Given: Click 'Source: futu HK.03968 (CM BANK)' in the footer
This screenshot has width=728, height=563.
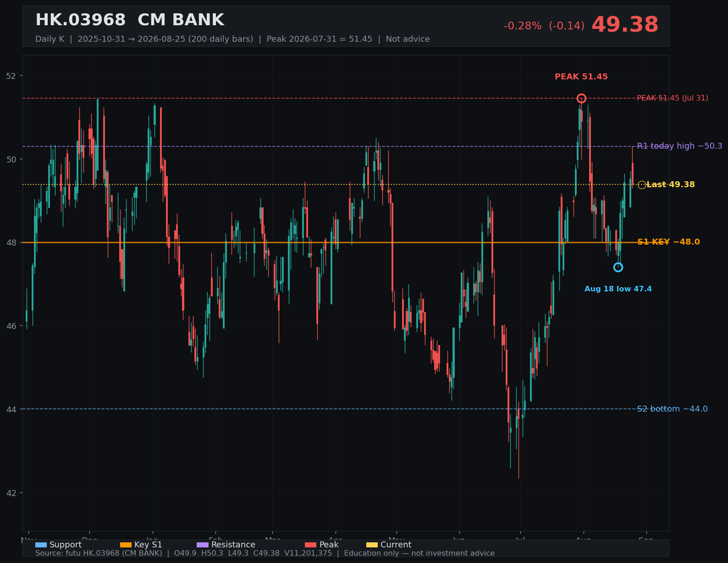Looking at the screenshot, I should tap(99, 553).
